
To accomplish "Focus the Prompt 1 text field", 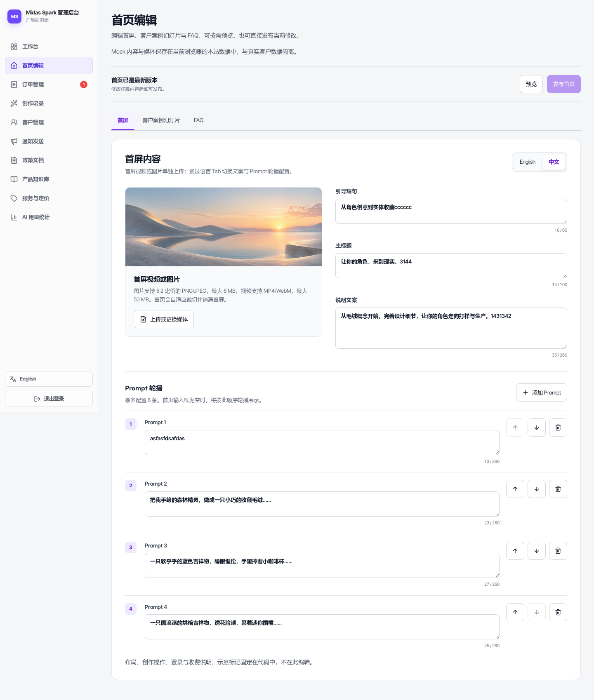I will [322, 443].
